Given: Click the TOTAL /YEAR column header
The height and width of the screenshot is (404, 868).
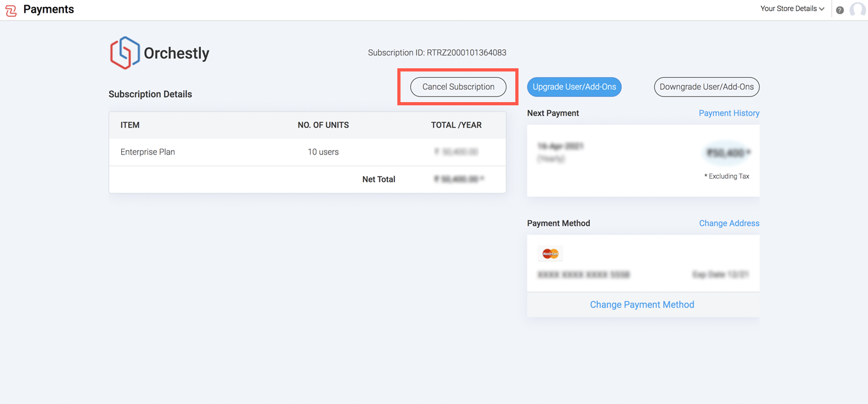Looking at the screenshot, I should click(456, 125).
